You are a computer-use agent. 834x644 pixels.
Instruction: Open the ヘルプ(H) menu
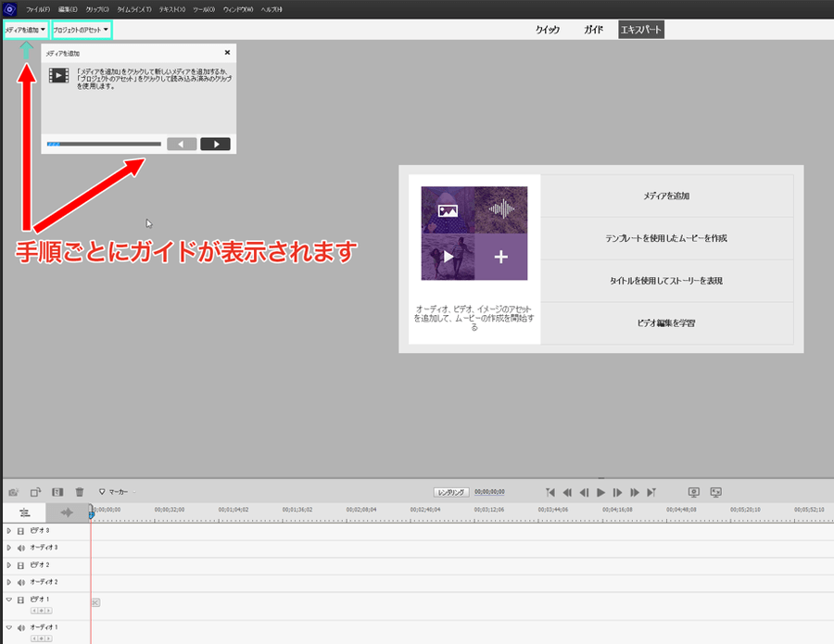(x=272, y=9)
